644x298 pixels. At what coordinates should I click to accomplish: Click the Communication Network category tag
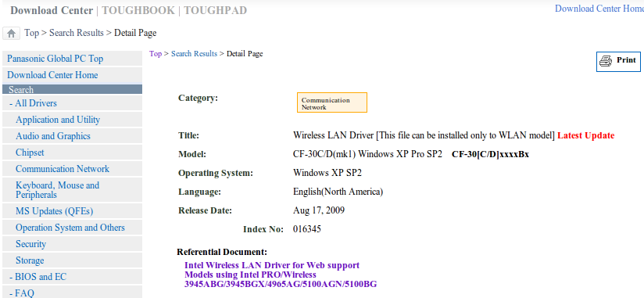332,102
